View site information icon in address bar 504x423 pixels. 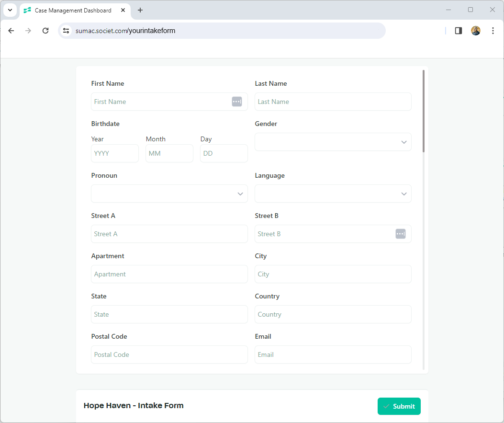66,31
